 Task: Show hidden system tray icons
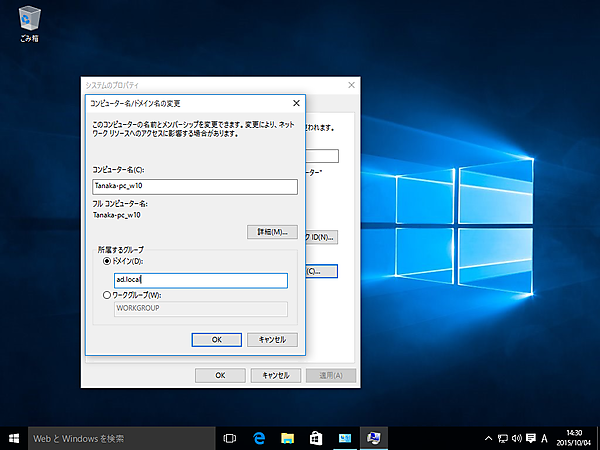(x=488, y=438)
